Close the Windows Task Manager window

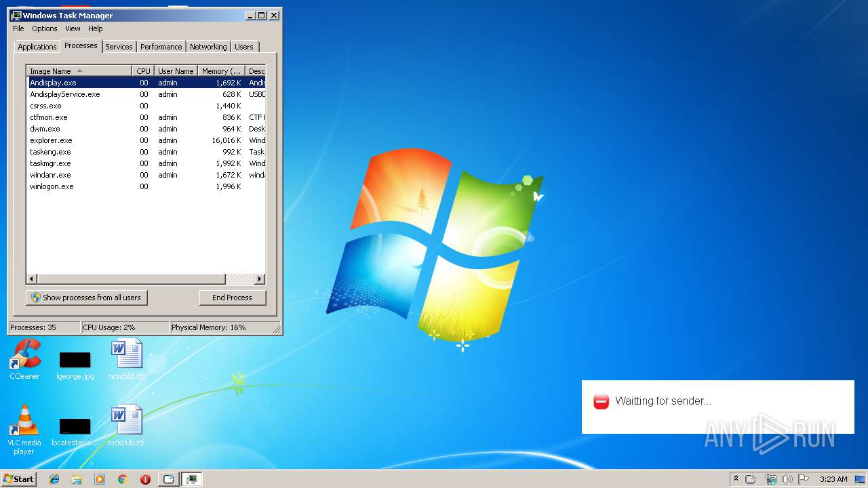(x=274, y=16)
